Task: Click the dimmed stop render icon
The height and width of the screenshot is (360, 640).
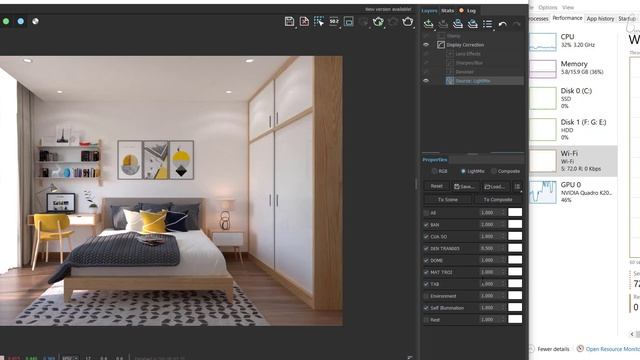Action: coord(363,21)
